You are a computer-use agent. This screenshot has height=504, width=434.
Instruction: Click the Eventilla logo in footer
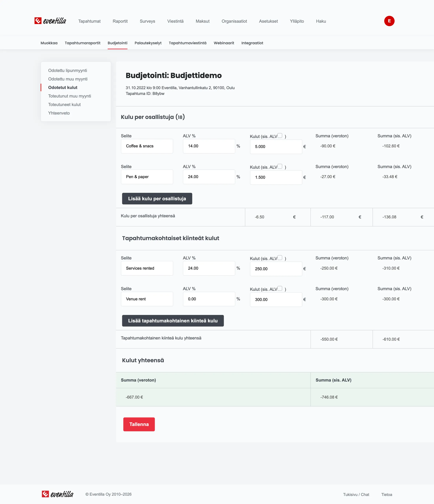[57, 494]
